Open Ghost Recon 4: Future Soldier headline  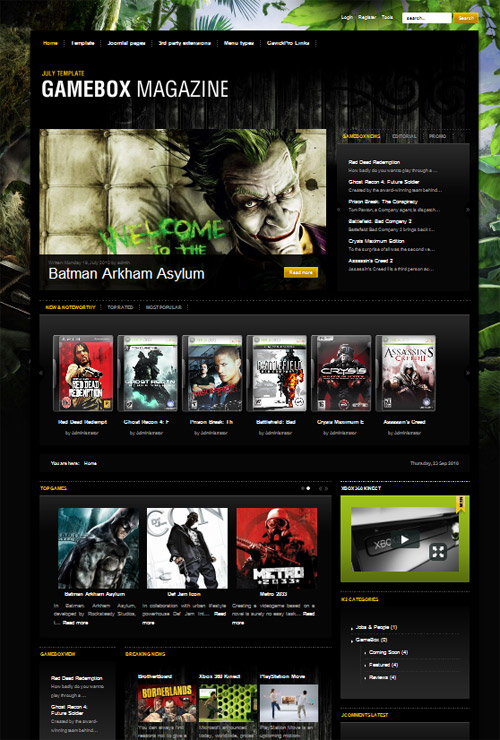point(384,182)
